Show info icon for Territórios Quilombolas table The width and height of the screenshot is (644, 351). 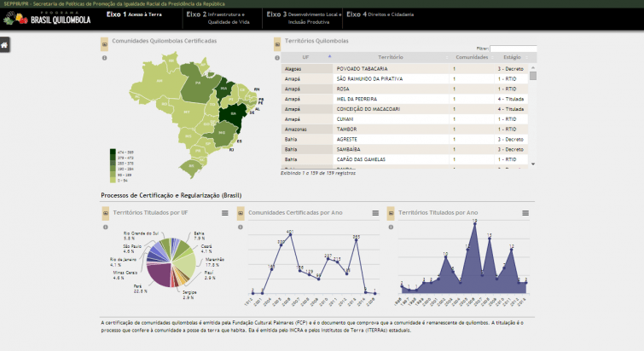276,58
